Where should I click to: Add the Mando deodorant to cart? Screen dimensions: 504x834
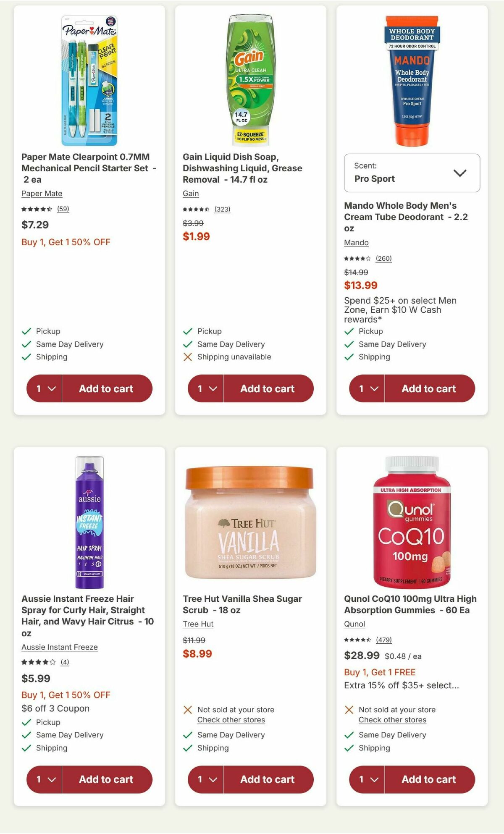pos(429,389)
